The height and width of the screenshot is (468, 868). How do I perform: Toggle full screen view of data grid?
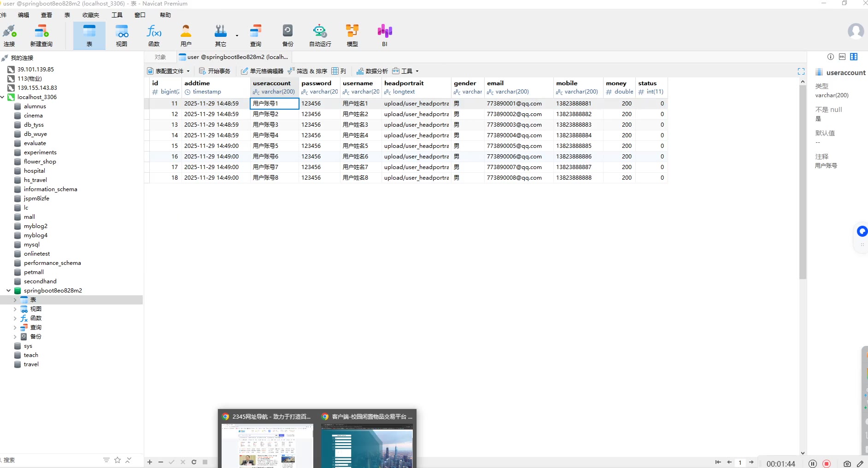801,71
